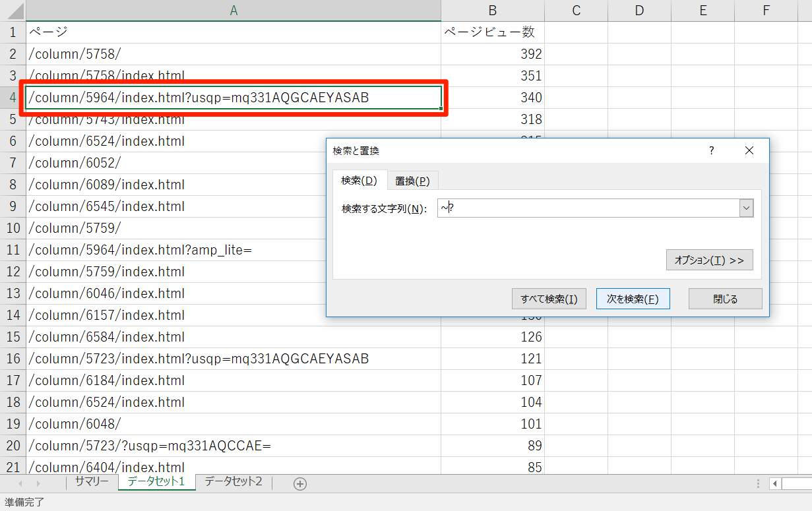Viewport: 812px width, 511px height.
Task: Add a new sheet with plus icon
Action: 300,484
